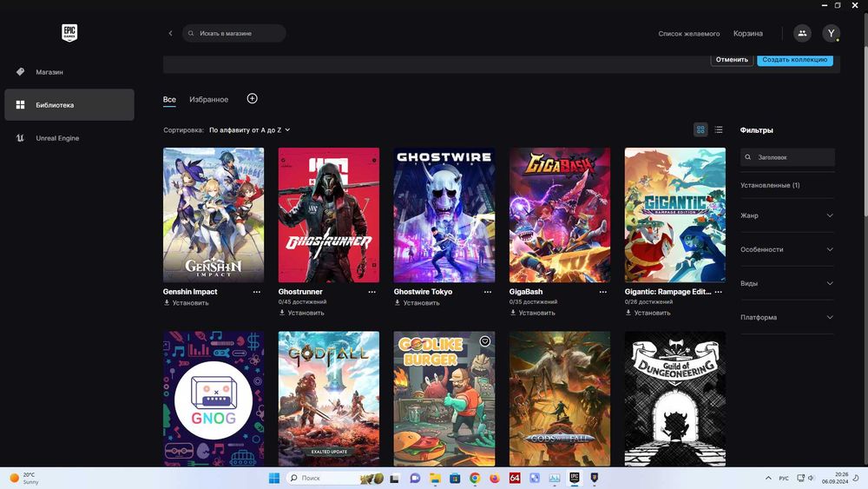Image resolution: width=868 pixels, height=489 pixels.
Task: Open the volume control in tray
Action: coord(811,478)
